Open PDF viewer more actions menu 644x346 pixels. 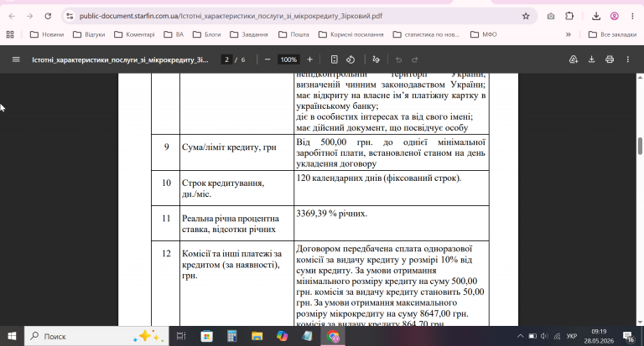pos(627,59)
